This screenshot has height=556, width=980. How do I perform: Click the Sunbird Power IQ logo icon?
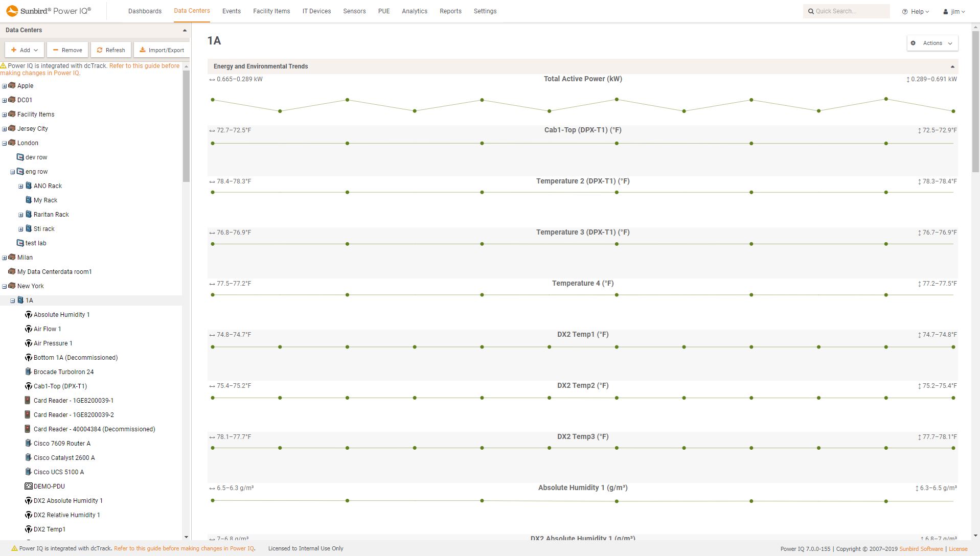[x=12, y=10]
